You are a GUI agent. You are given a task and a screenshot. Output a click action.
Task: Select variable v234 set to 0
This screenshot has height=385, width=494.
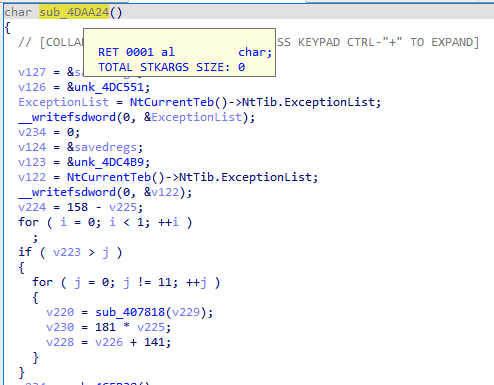click(x=32, y=132)
